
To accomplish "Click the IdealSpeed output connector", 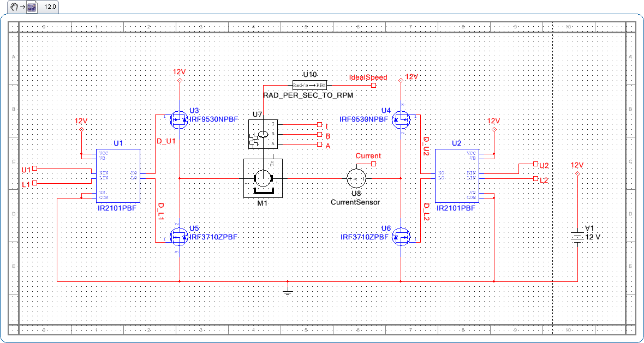I will point(373,85).
